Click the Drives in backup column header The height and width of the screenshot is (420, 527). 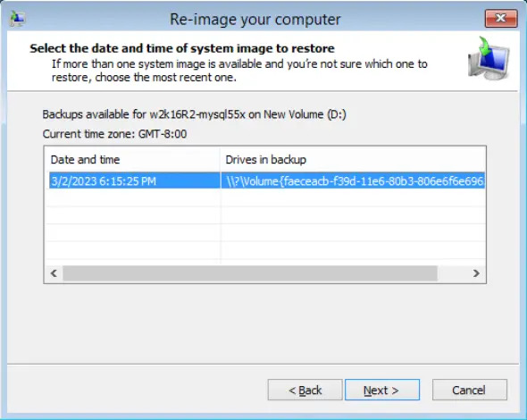353,159
